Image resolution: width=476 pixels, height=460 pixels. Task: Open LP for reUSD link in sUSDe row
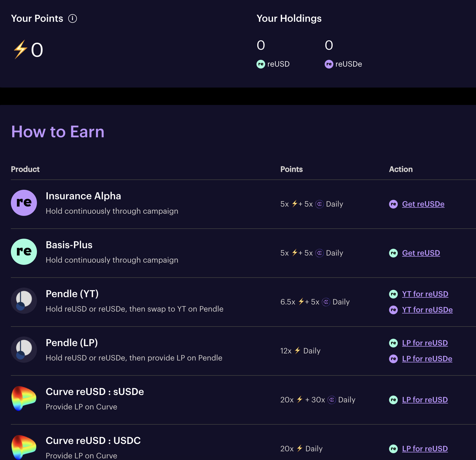(x=425, y=400)
